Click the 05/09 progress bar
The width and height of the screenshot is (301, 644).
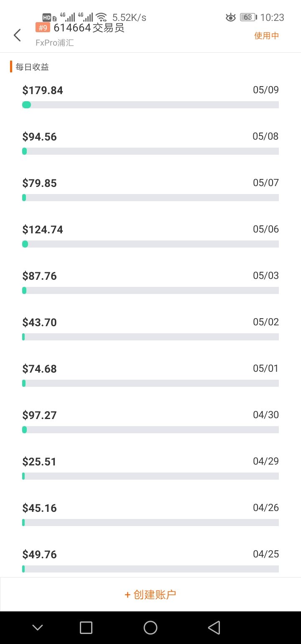150,105
